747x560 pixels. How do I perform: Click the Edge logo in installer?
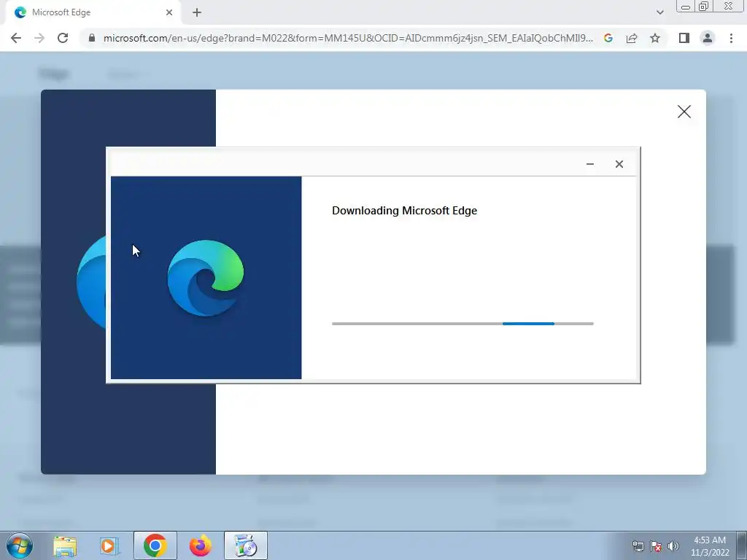[206, 278]
